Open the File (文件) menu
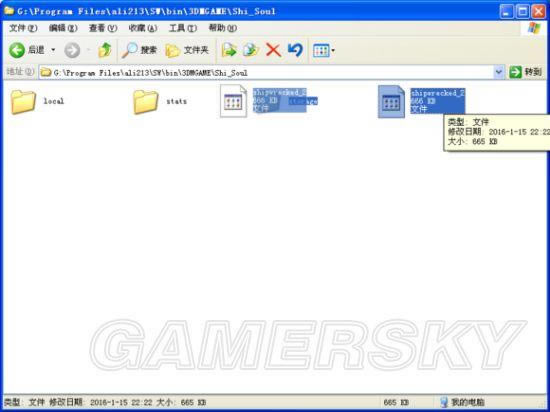 [23, 28]
